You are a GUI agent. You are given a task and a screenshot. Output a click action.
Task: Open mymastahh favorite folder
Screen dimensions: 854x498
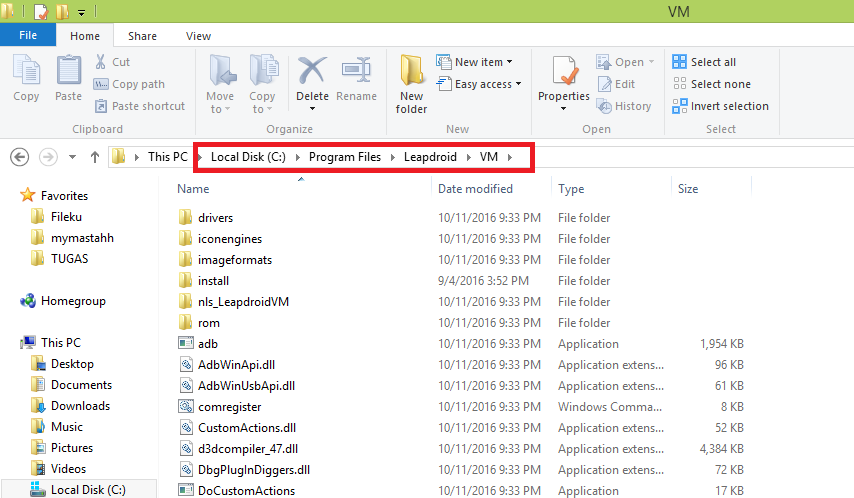pyautogui.click(x=82, y=238)
